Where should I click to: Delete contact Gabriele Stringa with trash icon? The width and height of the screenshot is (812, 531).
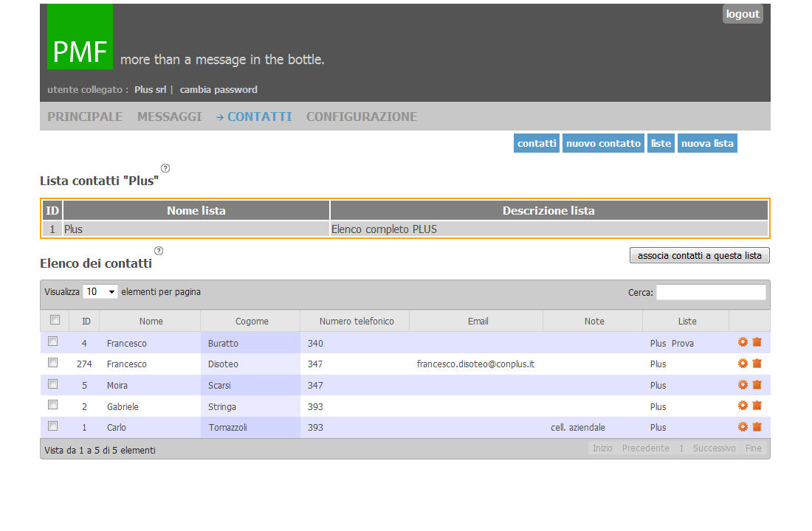[x=757, y=405]
